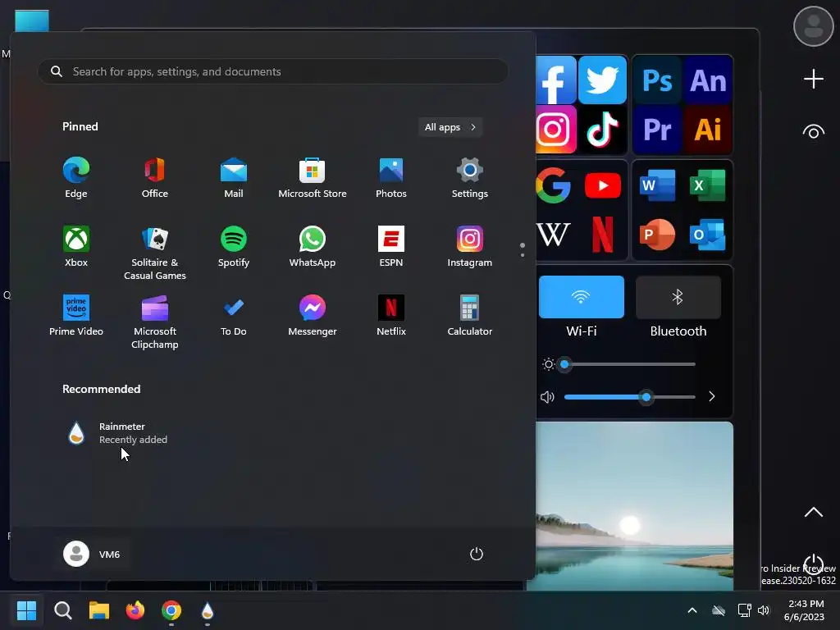Viewport: 840px width, 630px height.
Task: Launch Microsoft Clipchamp
Action: coord(155,322)
